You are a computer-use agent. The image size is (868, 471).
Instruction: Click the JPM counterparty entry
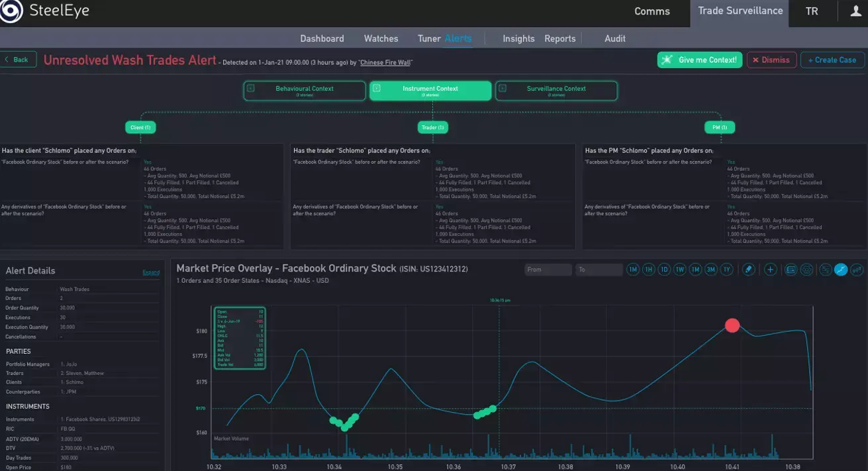click(x=68, y=392)
